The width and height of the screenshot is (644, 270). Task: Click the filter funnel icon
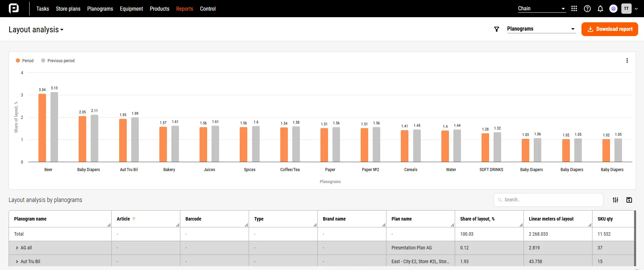tap(496, 29)
